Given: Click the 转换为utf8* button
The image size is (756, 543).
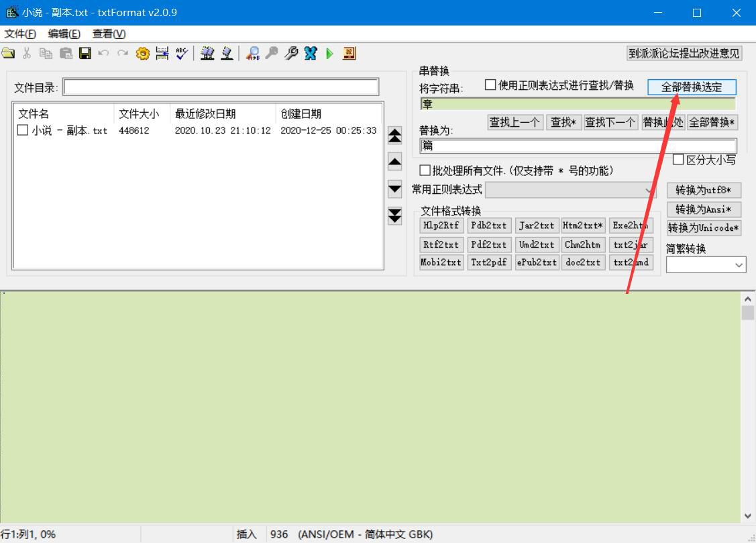Looking at the screenshot, I should pos(704,190).
